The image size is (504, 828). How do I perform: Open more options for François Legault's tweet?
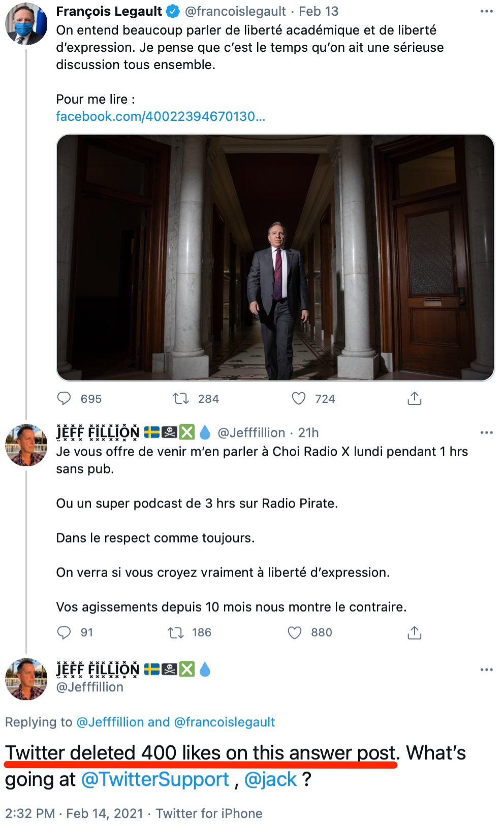[x=487, y=11]
